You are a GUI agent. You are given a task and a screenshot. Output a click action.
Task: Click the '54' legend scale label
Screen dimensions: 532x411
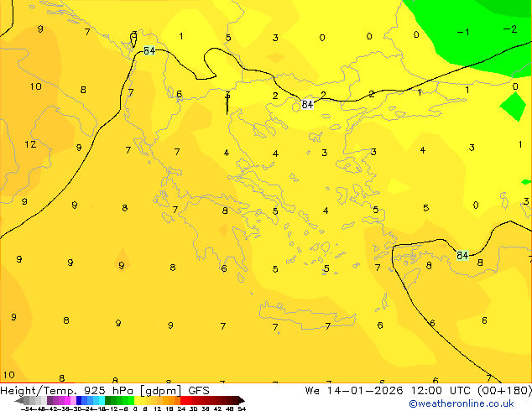241,408
